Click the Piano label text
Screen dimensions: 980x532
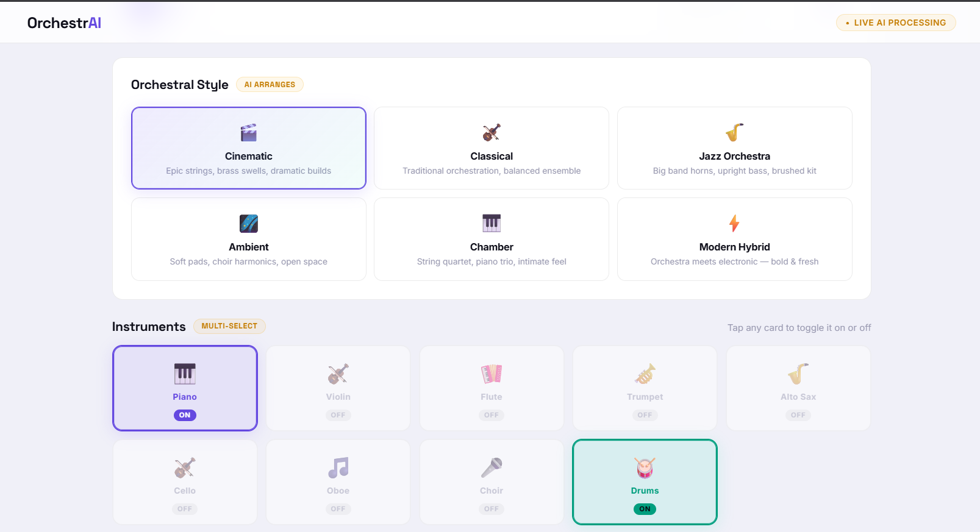185,397
